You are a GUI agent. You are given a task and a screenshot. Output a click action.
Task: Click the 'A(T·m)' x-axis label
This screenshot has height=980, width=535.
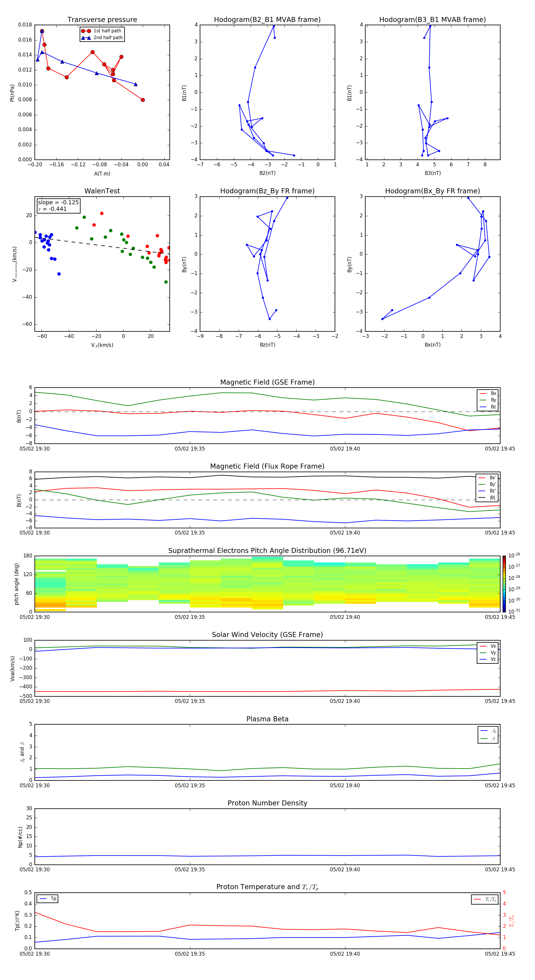[x=102, y=174]
